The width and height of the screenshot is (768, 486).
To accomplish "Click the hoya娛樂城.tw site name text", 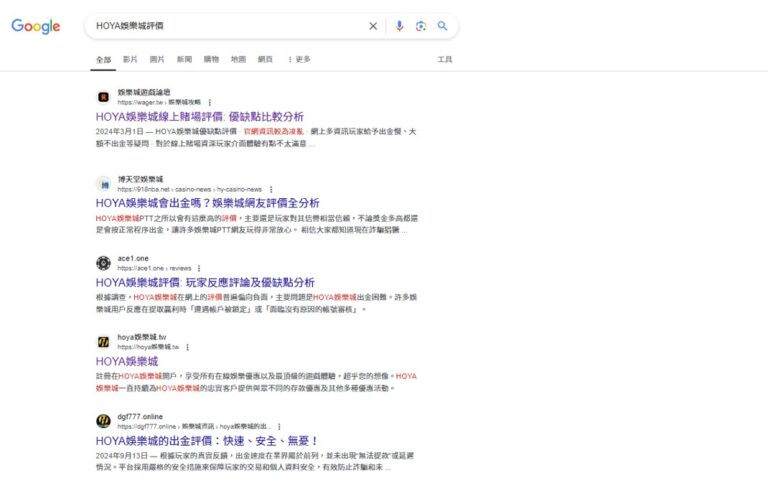I will 142,337.
